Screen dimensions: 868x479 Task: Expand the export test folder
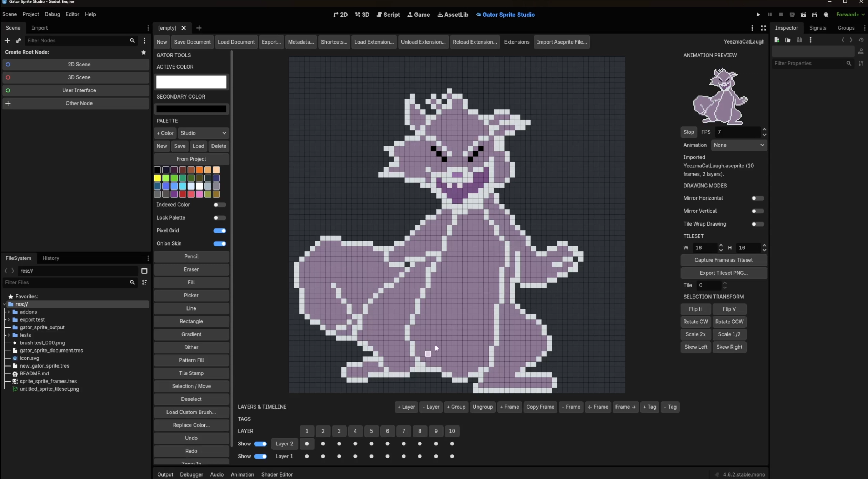pyautogui.click(x=9, y=320)
